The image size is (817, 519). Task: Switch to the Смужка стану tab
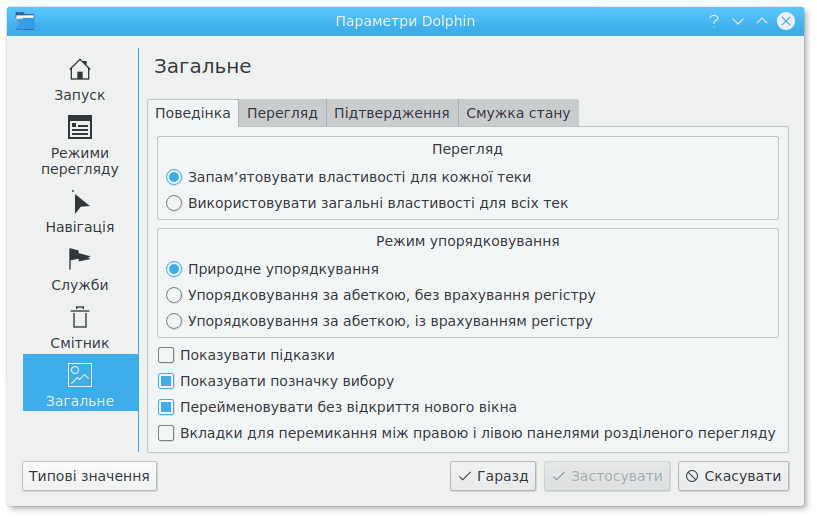point(518,113)
